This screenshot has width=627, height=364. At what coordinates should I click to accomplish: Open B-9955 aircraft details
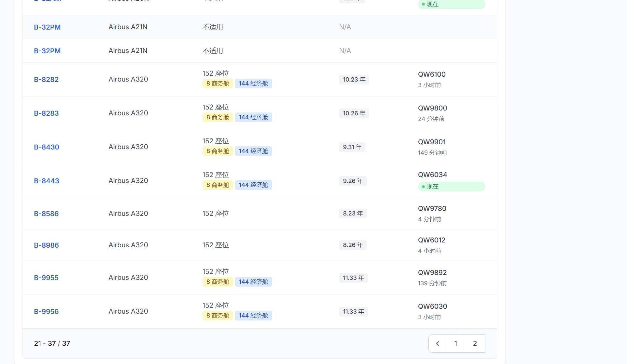(46, 278)
